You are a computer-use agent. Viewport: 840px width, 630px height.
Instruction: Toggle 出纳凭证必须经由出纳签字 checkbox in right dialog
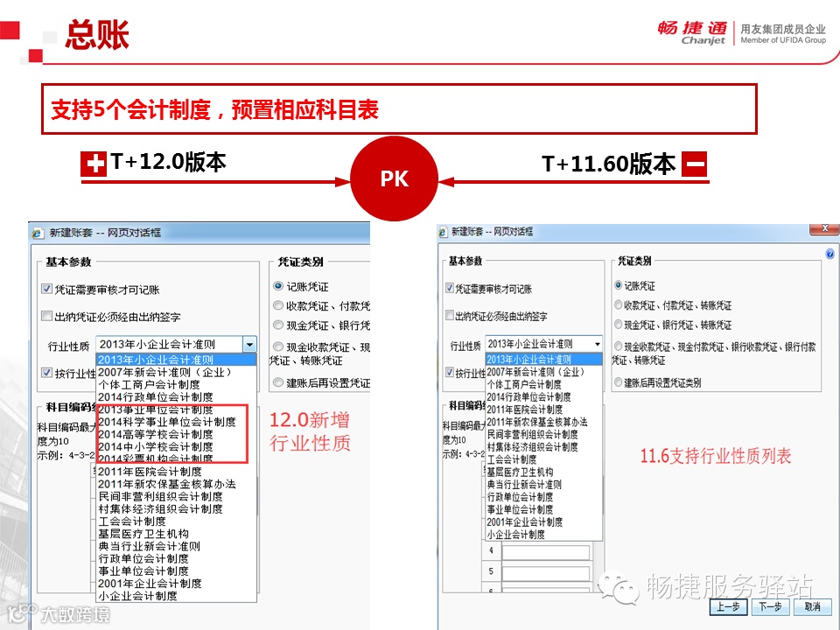(450, 315)
